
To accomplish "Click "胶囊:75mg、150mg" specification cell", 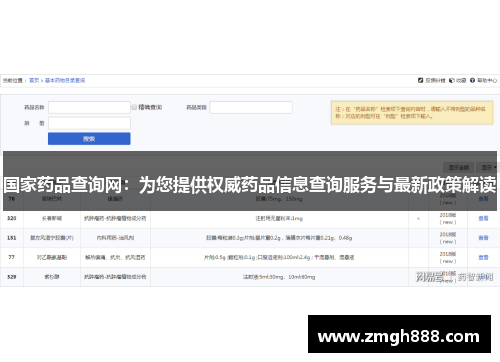I will (x=279, y=199).
